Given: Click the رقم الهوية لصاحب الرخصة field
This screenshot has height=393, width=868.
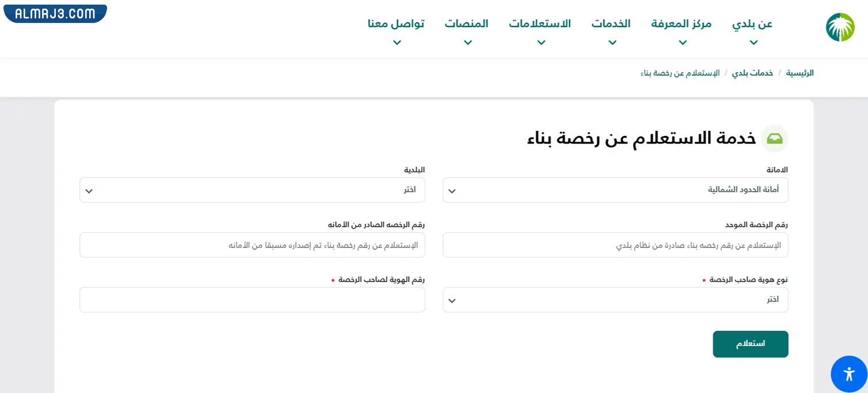Looking at the screenshot, I should [252, 300].
